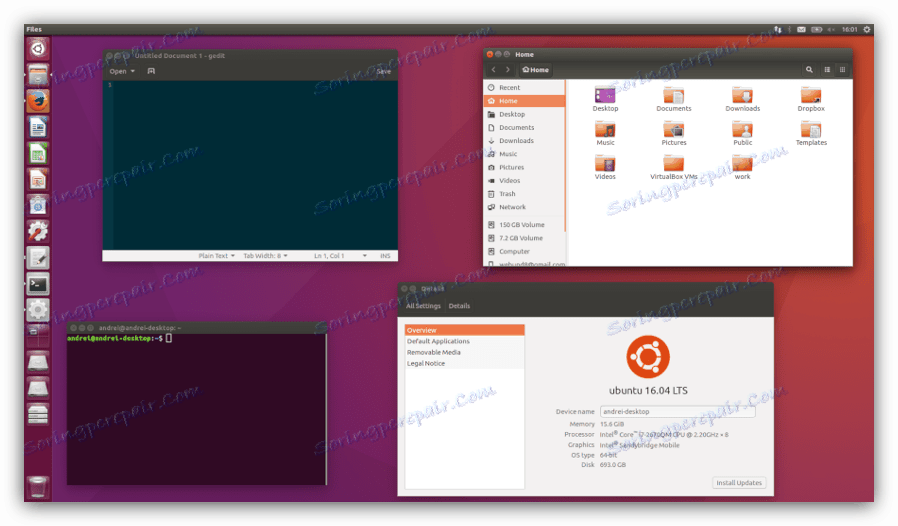Open the session gear menu in the top panel
Image resolution: width=898 pixels, height=526 pixels.
click(x=867, y=29)
